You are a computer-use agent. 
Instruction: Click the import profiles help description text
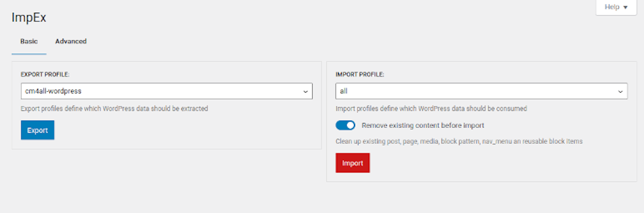(431, 109)
